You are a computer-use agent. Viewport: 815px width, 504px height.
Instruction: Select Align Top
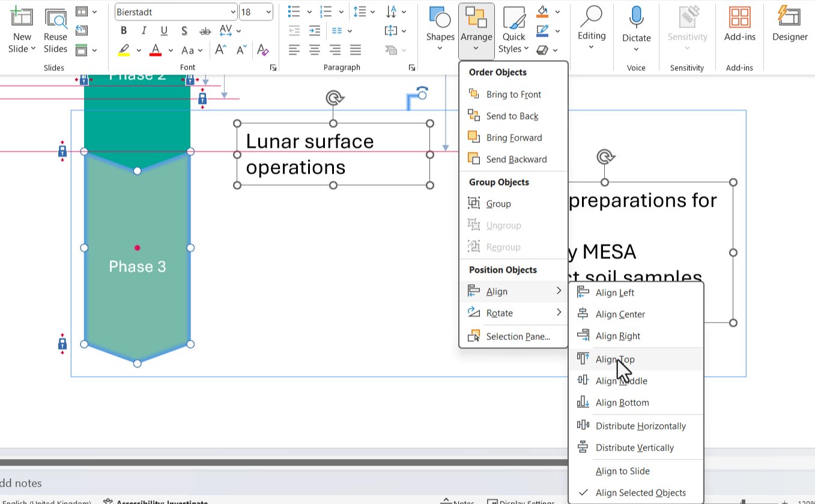tap(636, 359)
